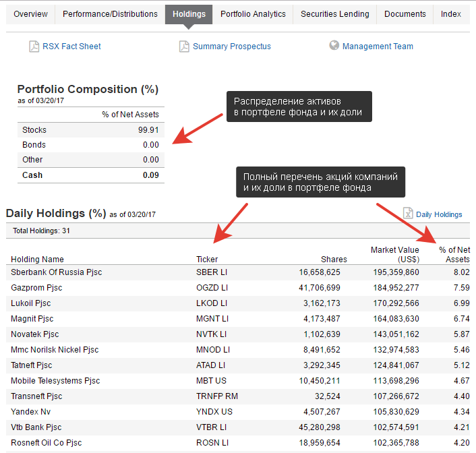476x453 pixels.
Task: Select the Gazprom Pjsc holding name
Action: click(36, 288)
